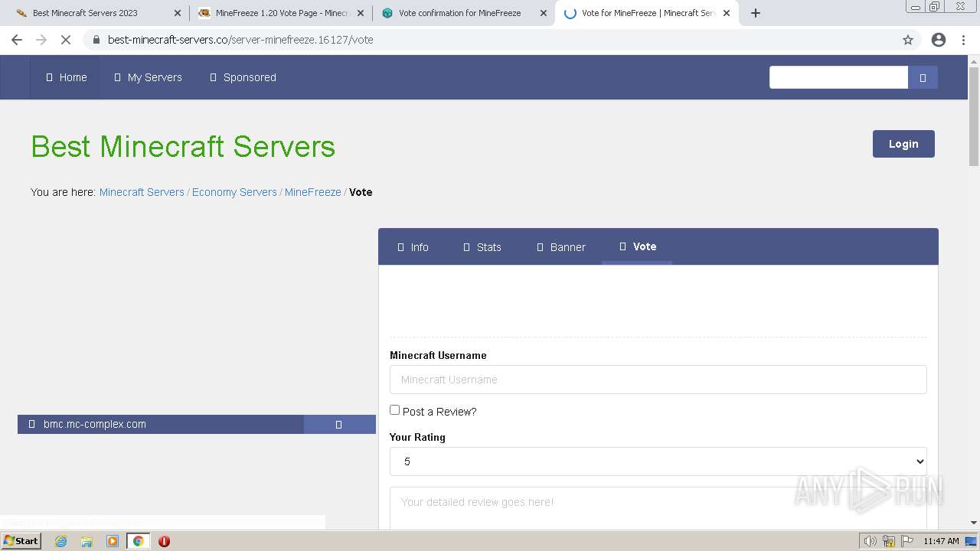Open the media player taskbar icon
This screenshot has height=551, width=980.
113,541
